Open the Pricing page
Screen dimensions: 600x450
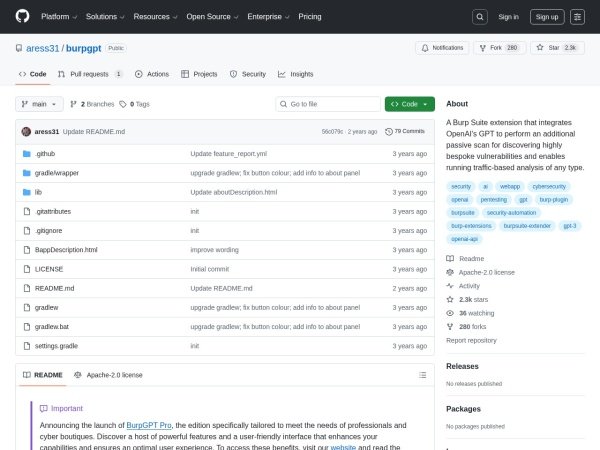pyautogui.click(x=310, y=17)
